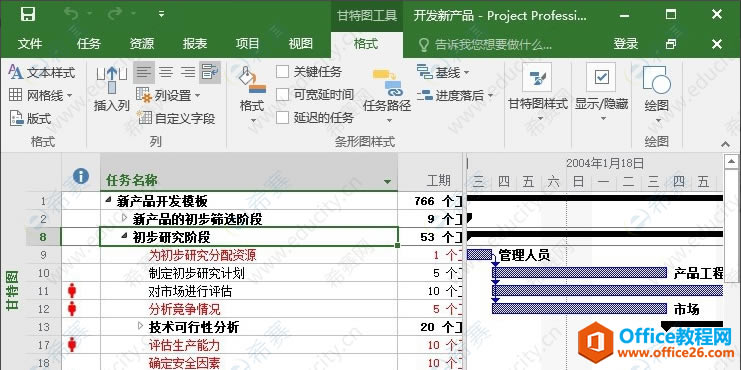Screen dimensions: 741x370
Task: Click the Gantt bar for 制定初步研究计划
Action: [x=579, y=273]
